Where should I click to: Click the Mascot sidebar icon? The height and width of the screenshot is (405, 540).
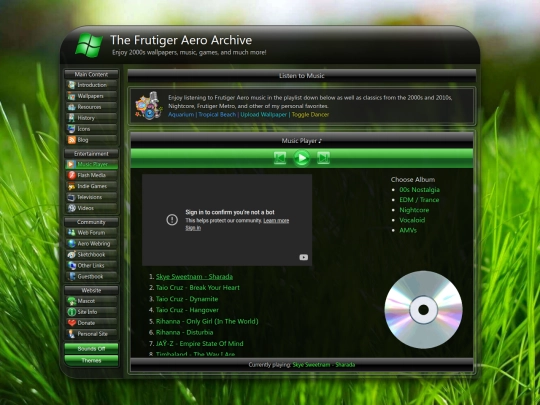(71, 301)
